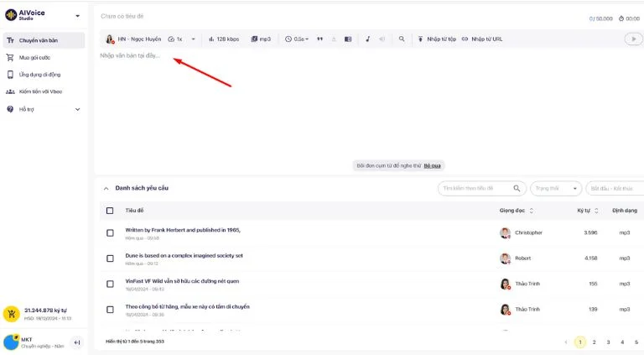Open Dune is based on a complex request
644x355 pixels.
[184, 256]
